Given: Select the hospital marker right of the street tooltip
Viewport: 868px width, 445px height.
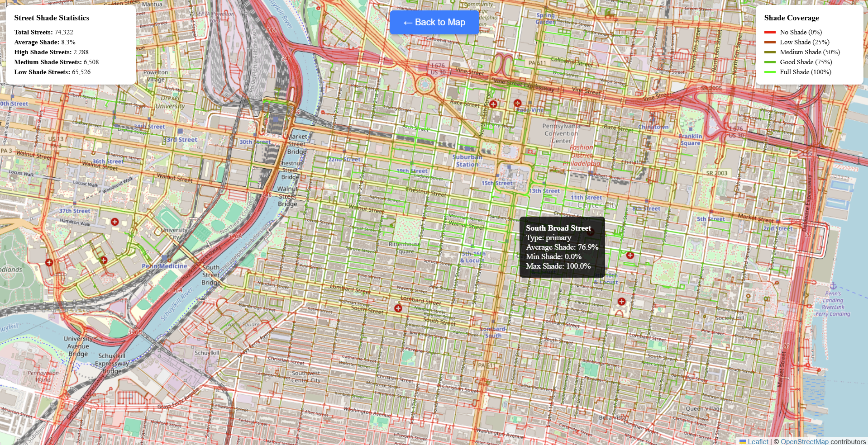Looking at the screenshot, I should pyautogui.click(x=630, y=255).
